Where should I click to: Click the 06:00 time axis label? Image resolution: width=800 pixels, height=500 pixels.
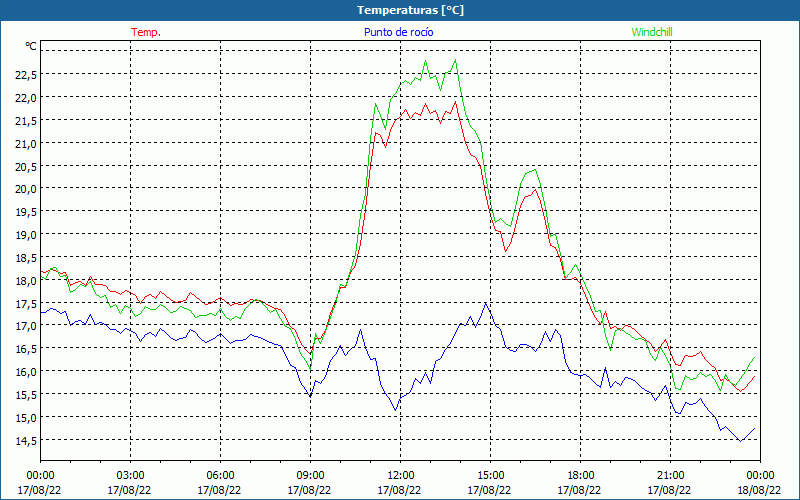[x=220, y=476]
